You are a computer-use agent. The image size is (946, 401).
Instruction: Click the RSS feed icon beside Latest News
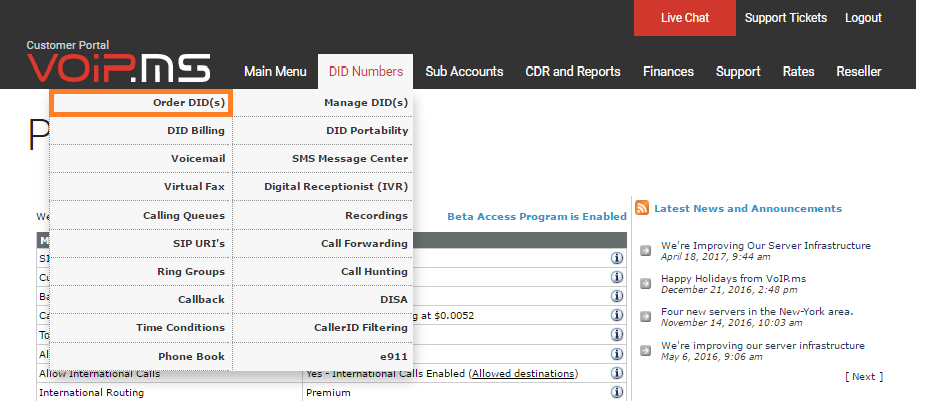(x=642, y=209)
